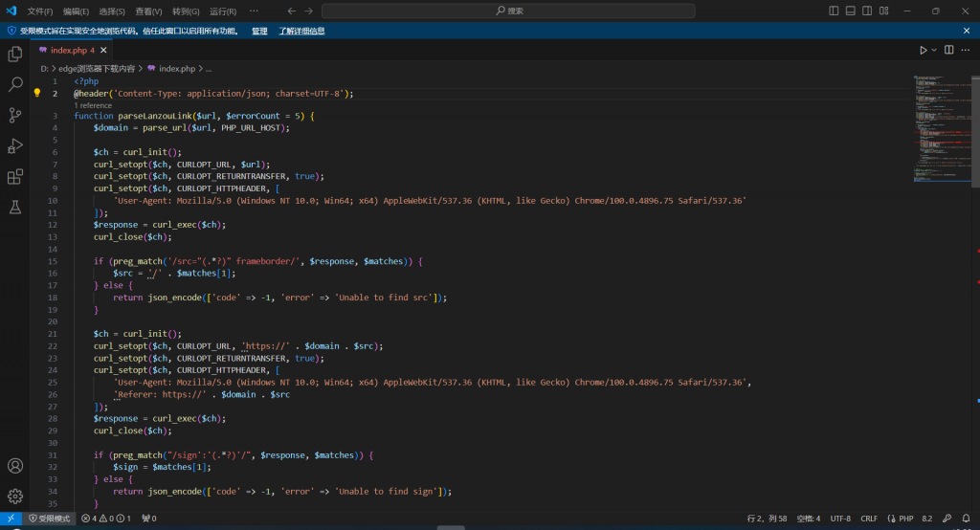Open problems via errors and warnings count
The image size is (980, 530).
coord(106,519)
